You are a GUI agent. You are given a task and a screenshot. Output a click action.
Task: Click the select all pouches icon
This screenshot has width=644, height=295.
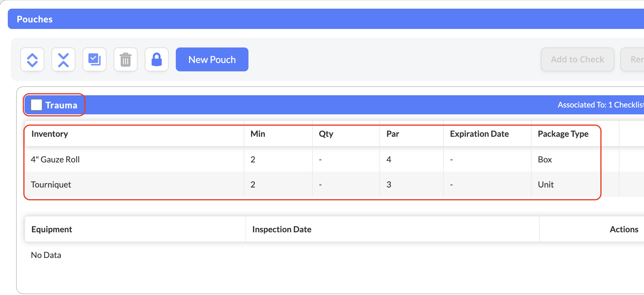click(94, 59)
